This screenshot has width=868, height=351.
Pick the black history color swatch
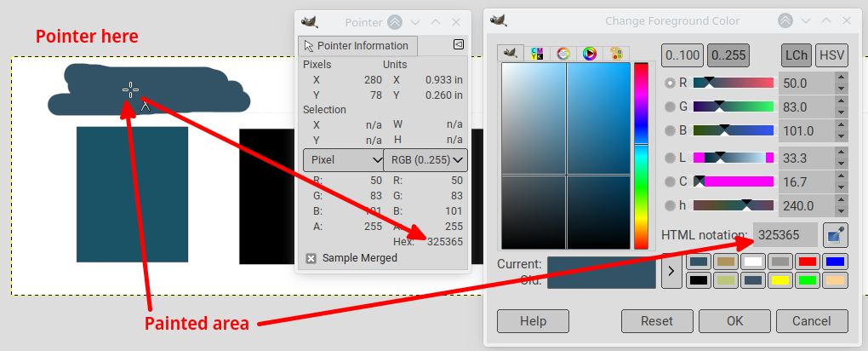(x=699, y=280)
